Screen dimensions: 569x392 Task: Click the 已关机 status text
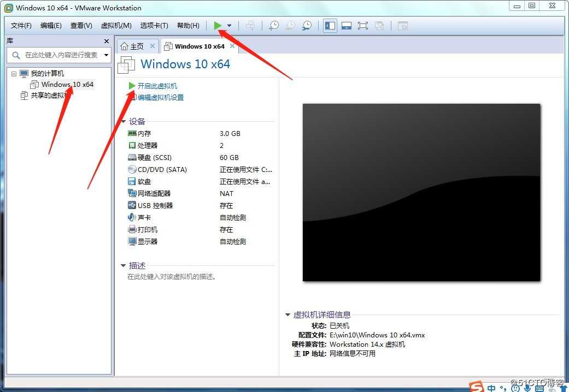[x=339, y=325]
